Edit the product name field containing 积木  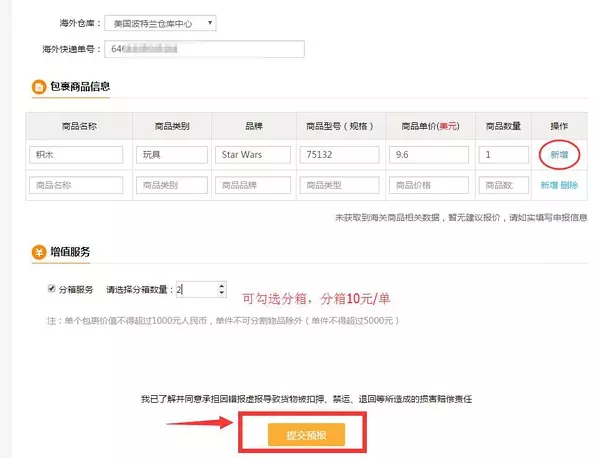[x=76, y=155]
